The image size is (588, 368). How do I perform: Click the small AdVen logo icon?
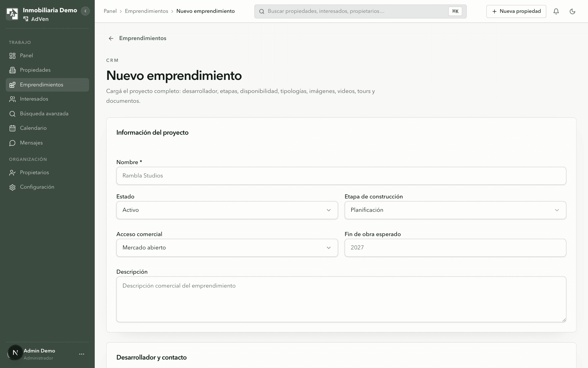coord(26,19)
